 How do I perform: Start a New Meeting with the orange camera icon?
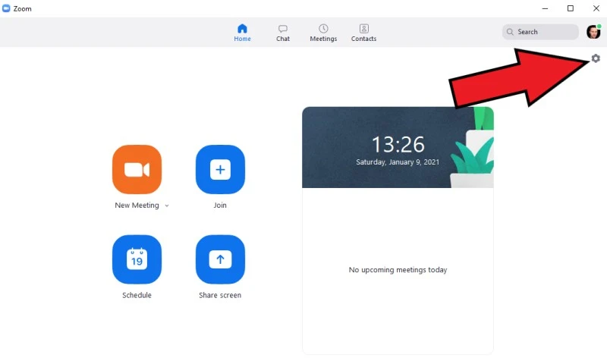point(137,169)
